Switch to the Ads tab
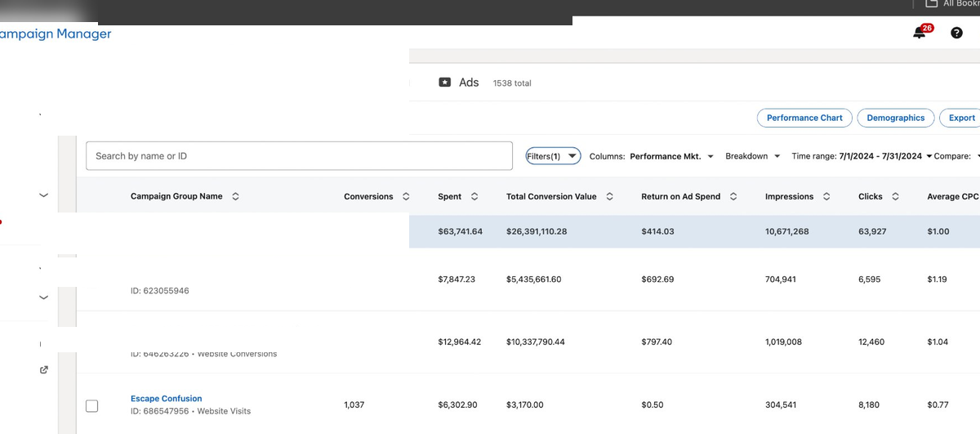This screenshot has width=980, height=434. 469,83
